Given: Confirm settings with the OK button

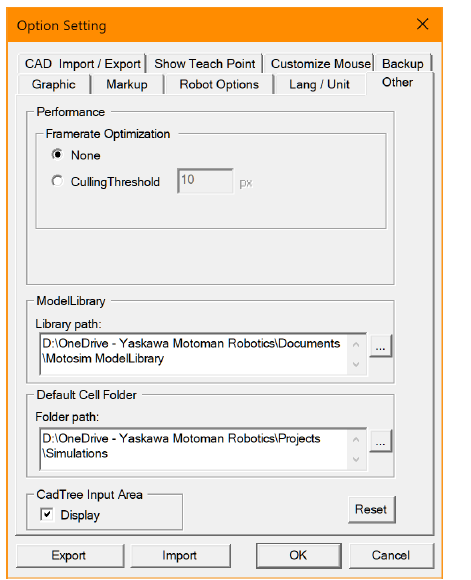Looking at the screenshot, I should point(299,555).
